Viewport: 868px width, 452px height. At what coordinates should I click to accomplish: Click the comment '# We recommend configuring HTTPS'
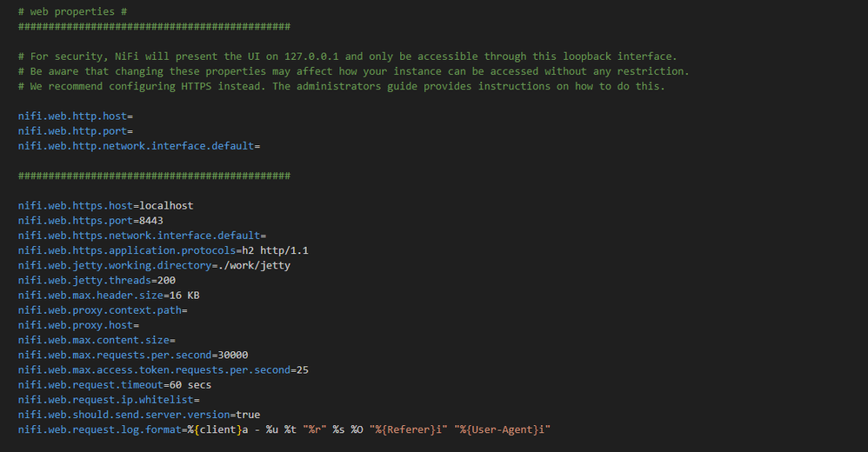tap(342, 86)
